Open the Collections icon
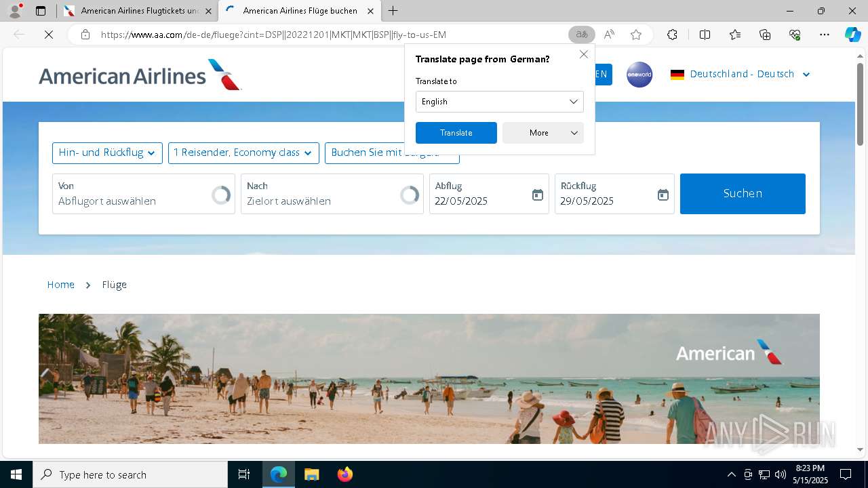Image resolution: width=868 pixels, height=488 pixels. pos(765,35)
